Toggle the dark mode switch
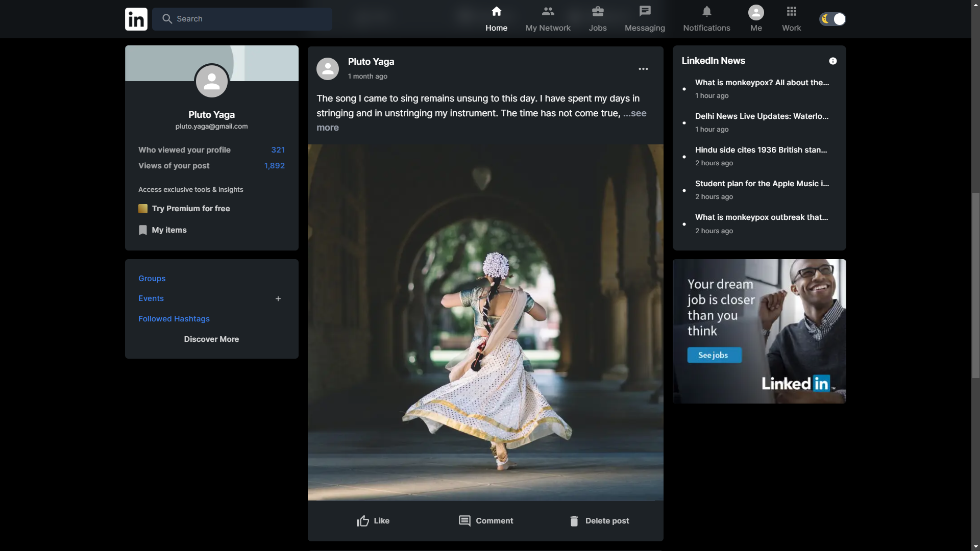Viewport: 980px width, 551px height. point(832,19)
